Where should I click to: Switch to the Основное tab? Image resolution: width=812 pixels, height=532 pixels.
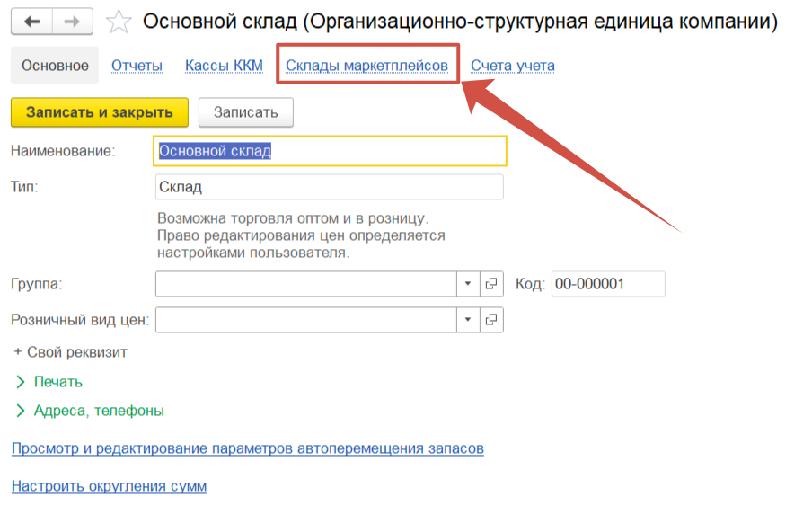click(55, 66)
